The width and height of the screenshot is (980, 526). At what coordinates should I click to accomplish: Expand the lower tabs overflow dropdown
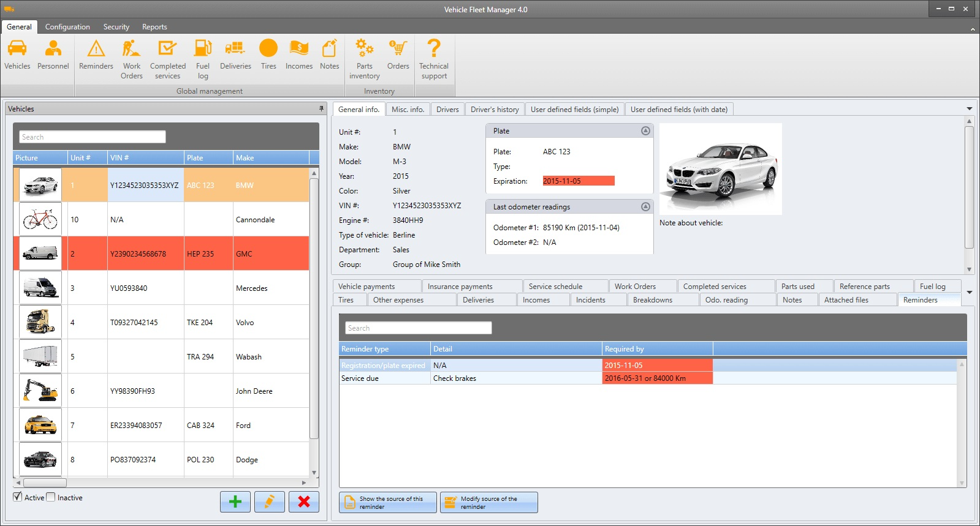[x=970, y=292]
